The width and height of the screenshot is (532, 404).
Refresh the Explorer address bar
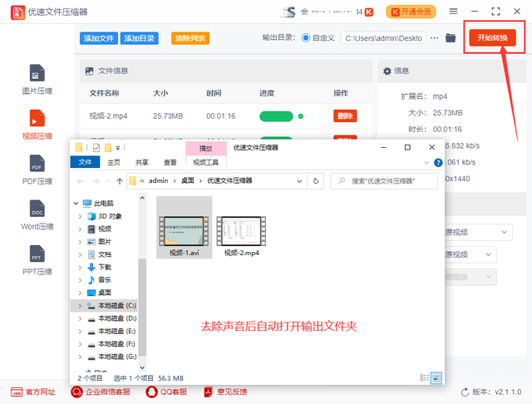click(x=316, y=180)
